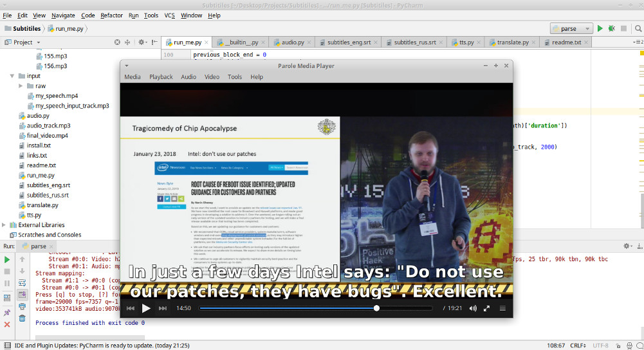The width and height of the screenshot is (644, 350).
Task: Click the greyed-out Pause Output button in the Run panel
Action: pos(7,284)
